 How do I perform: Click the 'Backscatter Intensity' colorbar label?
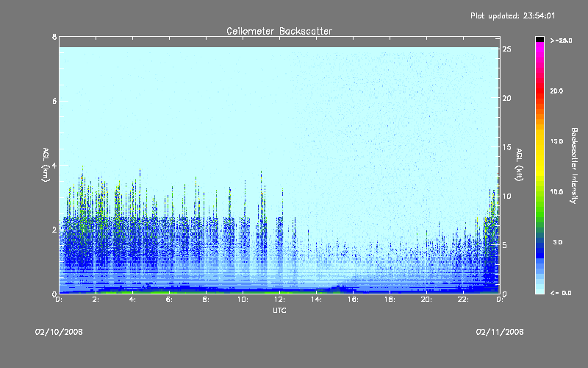coord(574,166)
